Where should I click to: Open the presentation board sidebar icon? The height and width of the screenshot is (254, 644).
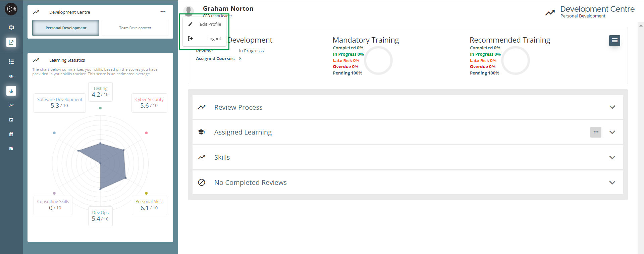[x=11, y=28]
